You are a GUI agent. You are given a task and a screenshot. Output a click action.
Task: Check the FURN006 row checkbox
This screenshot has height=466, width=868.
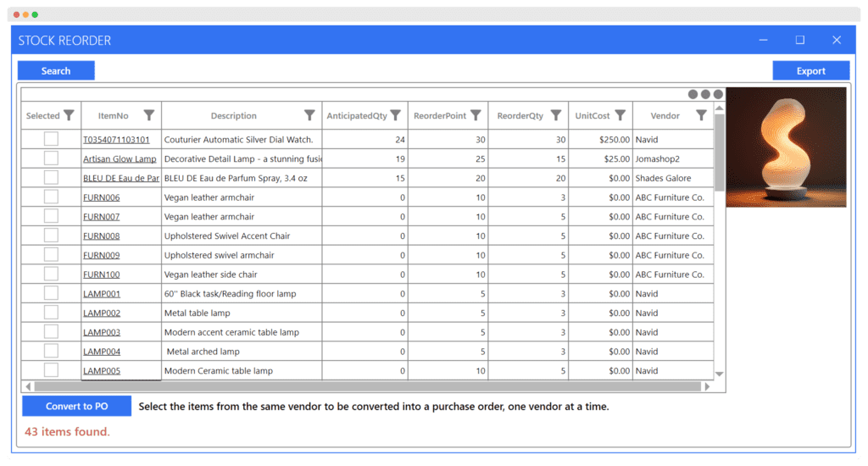click(51, 197)
